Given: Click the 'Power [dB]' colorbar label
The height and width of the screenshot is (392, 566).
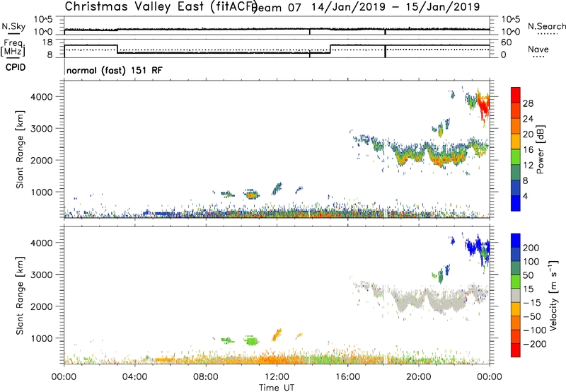Looking at the screenshot, I should 541,149.
